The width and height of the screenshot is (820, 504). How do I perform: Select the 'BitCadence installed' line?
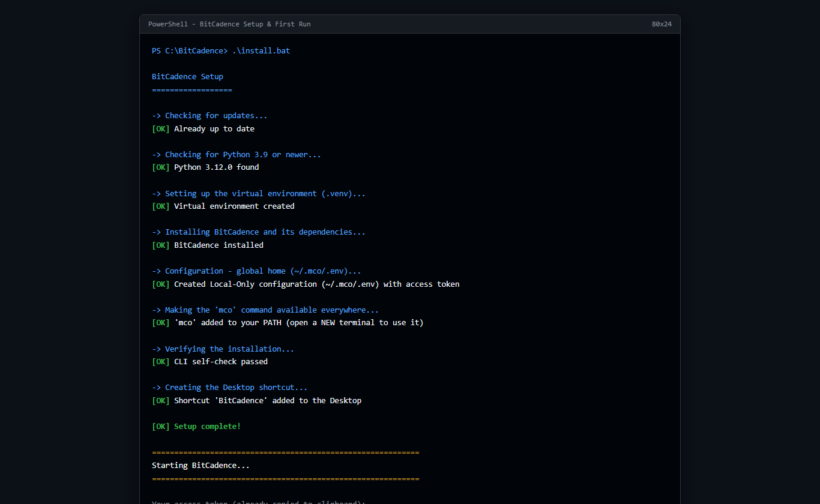pos(208,245)
